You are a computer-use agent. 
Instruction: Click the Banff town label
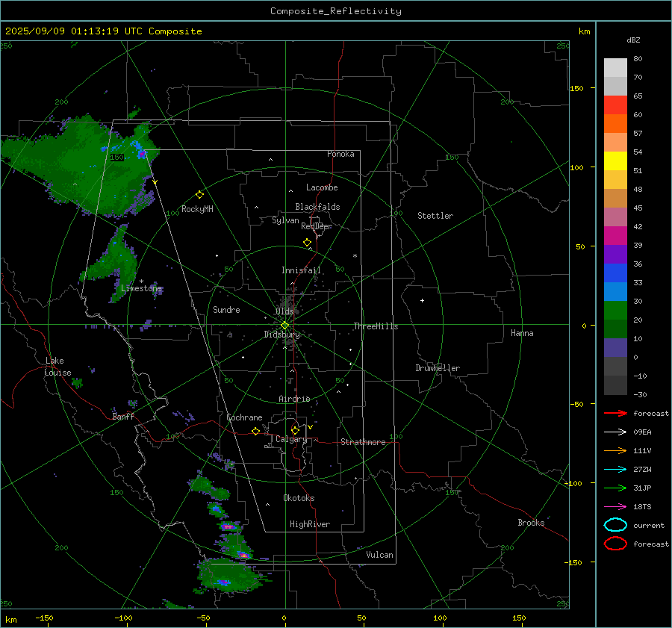click(123, 416)
